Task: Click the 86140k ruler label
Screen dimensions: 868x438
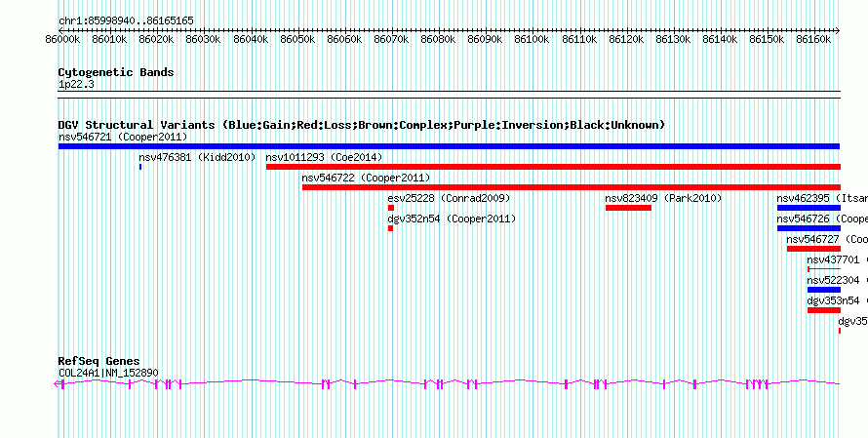Action: (x=721, y=40)
